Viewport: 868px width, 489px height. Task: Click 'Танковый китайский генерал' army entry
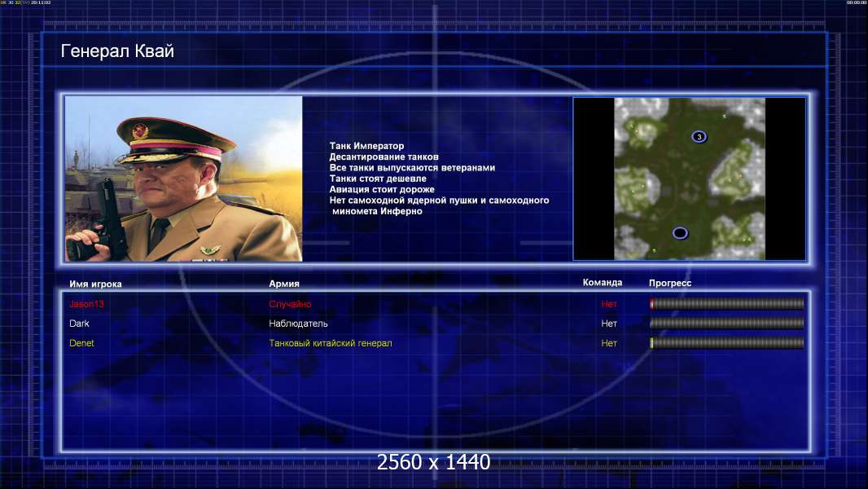[331, 343]
